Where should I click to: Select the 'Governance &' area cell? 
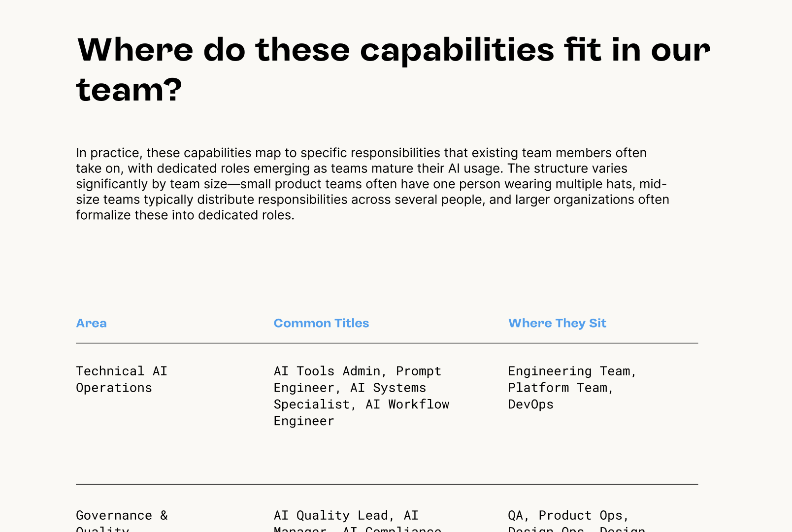[x=122, y=515]
